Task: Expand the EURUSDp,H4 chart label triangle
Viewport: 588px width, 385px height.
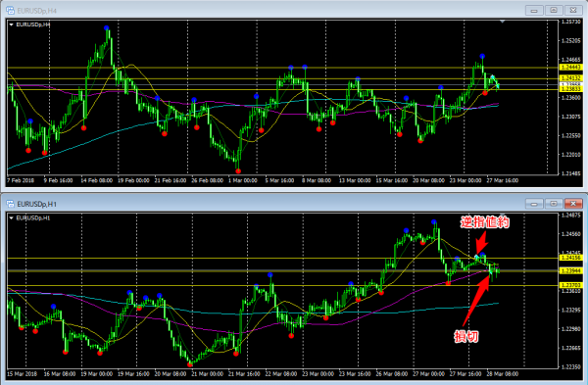Action: (x=11, y=24)
